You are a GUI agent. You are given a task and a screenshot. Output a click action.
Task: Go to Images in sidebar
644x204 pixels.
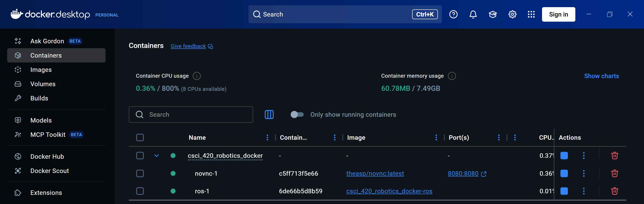[x=56, y=70]
